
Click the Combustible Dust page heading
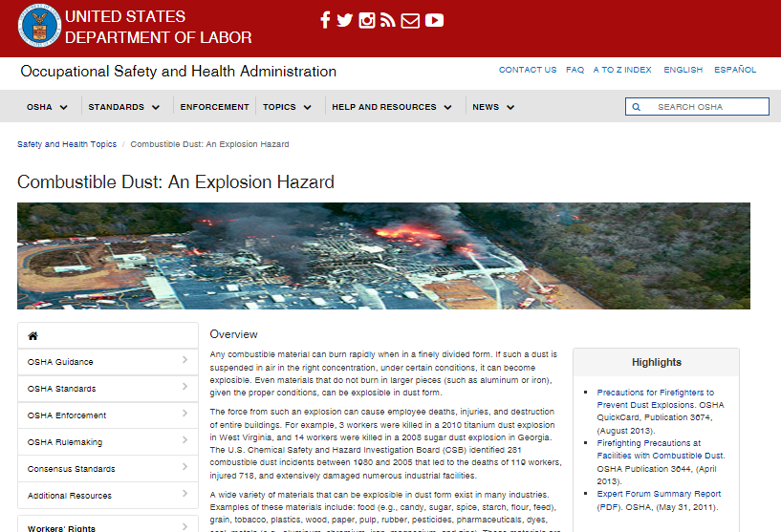[176, 182]
